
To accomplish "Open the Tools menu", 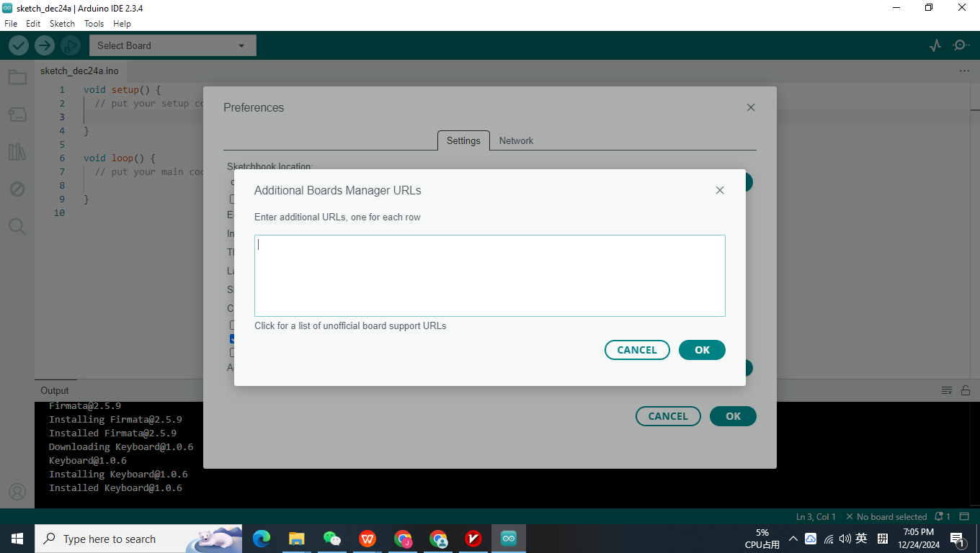I will tap(94, 24).
